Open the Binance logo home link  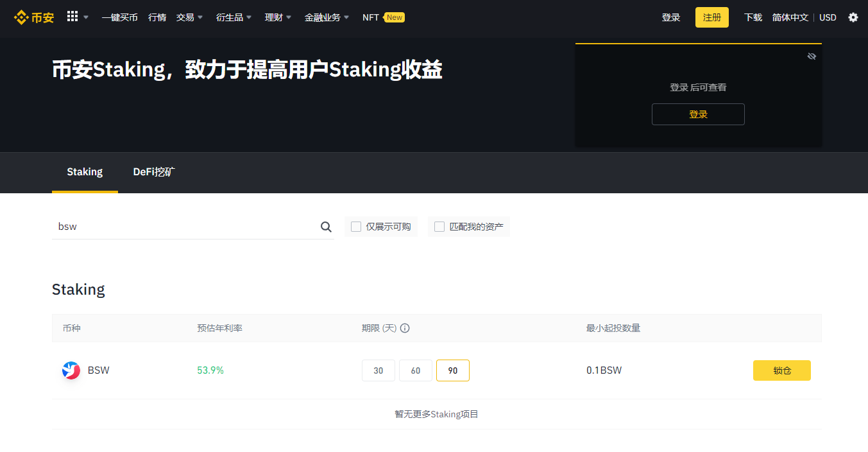(x=34, y=17)
